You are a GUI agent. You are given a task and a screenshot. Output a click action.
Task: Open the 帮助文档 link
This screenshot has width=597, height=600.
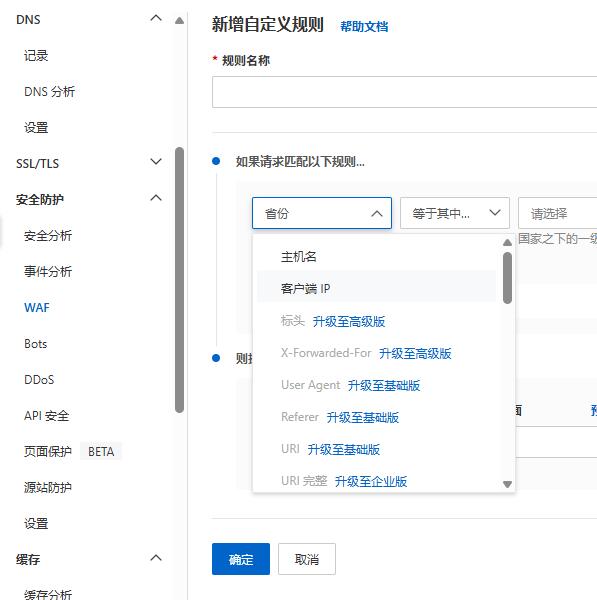point(364,27)
